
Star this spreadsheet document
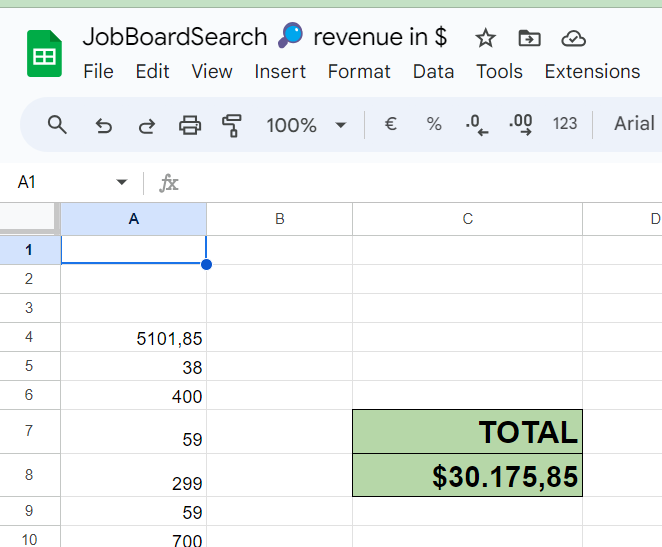coord(485,38)
